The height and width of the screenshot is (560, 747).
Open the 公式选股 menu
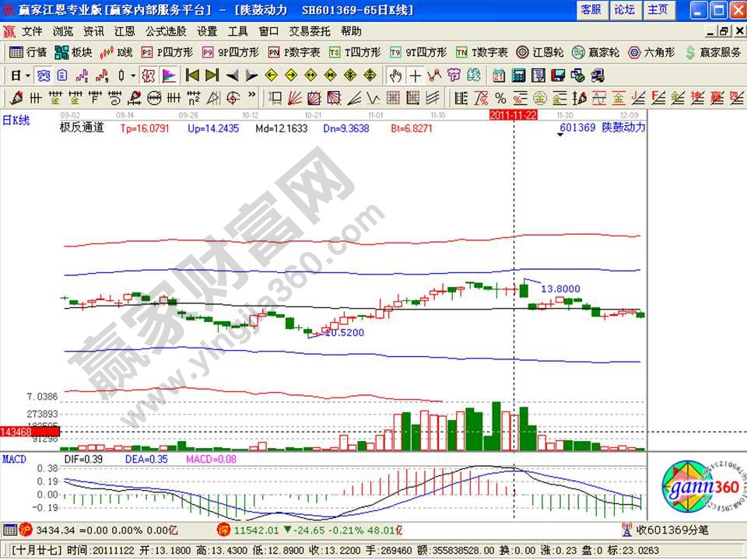(166, 31)
